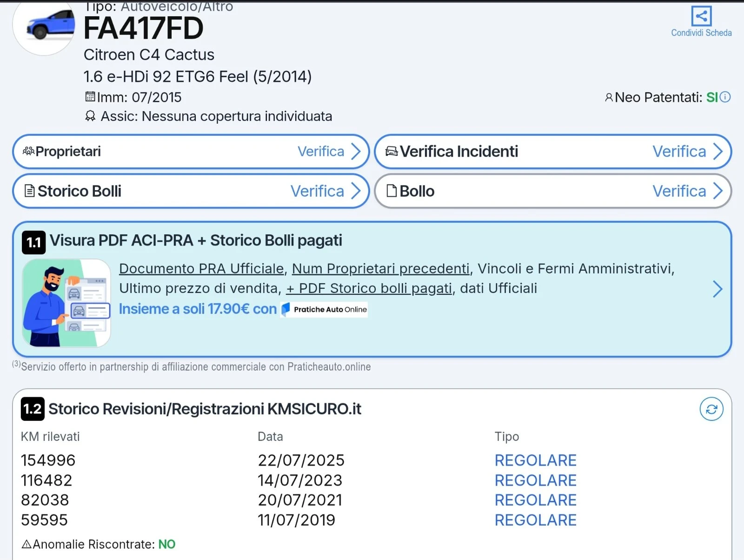
Task: Click Verifica in the Bollo button
Action: click(x=679, y=191)
